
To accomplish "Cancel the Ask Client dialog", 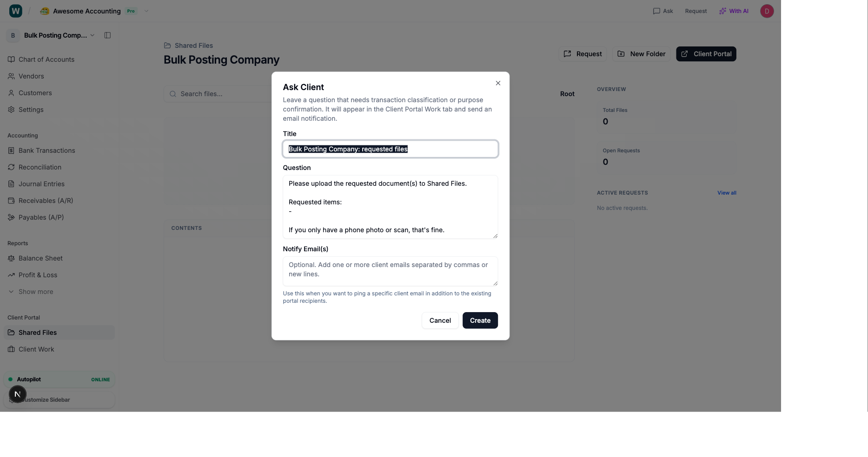I will coord(440,320).
